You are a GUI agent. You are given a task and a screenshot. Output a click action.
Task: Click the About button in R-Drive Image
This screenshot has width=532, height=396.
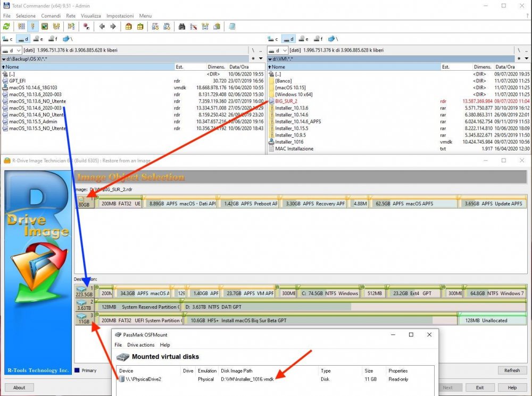pyautogui.click(x=19, y=387)
